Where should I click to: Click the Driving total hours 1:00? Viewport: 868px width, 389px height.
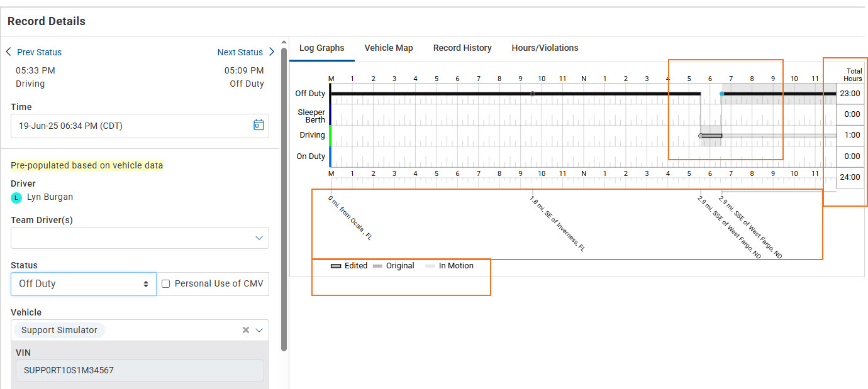(851, 135)
